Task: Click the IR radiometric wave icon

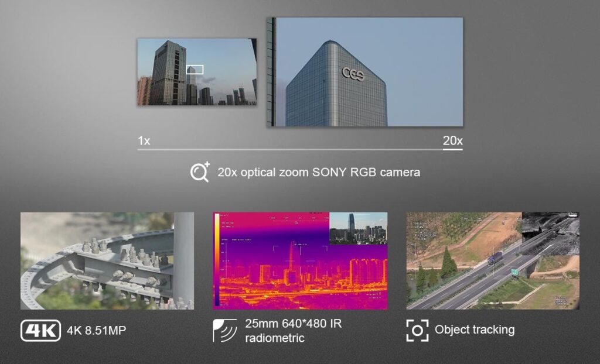Action: pyautogui.click(x=224, y=330)
